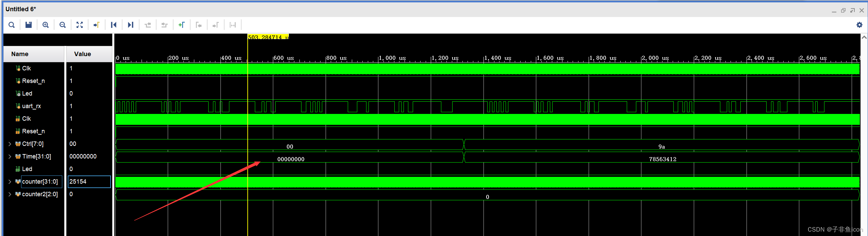Select the Time[31:0] signal name
The height and width of the screenshot is (236, 868).
click(x=36, y=156)
